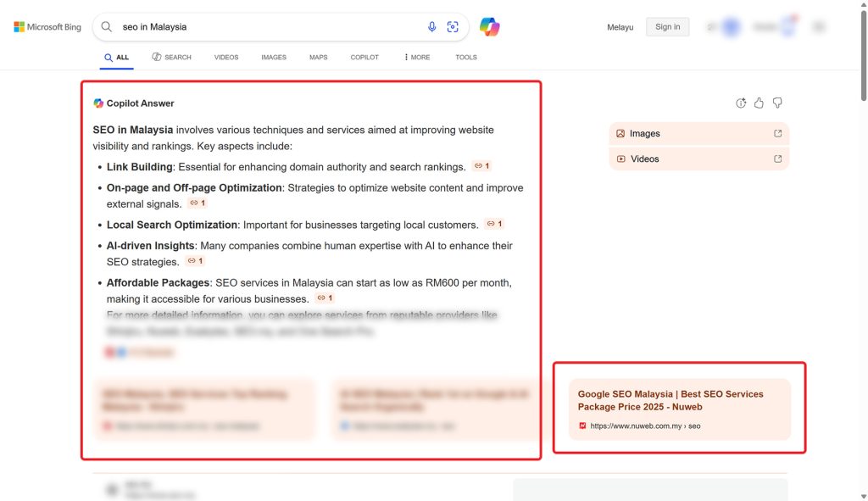Click the Sign in button
The image size is (868, 501).
668,26
